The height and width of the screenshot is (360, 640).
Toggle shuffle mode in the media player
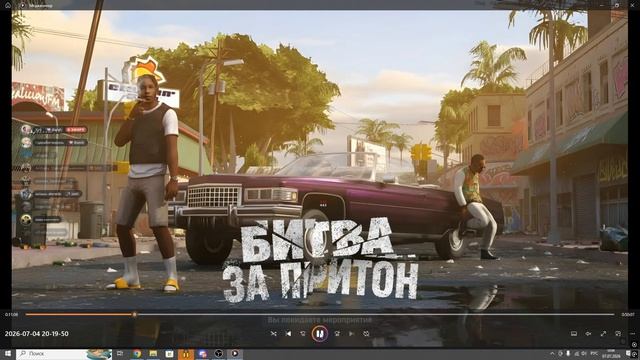pos(273,333)
